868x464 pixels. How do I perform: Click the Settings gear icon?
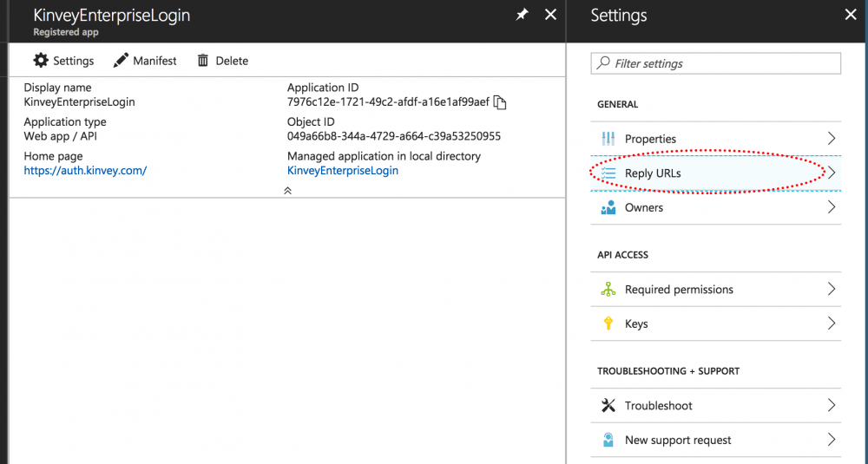[41, 61]
